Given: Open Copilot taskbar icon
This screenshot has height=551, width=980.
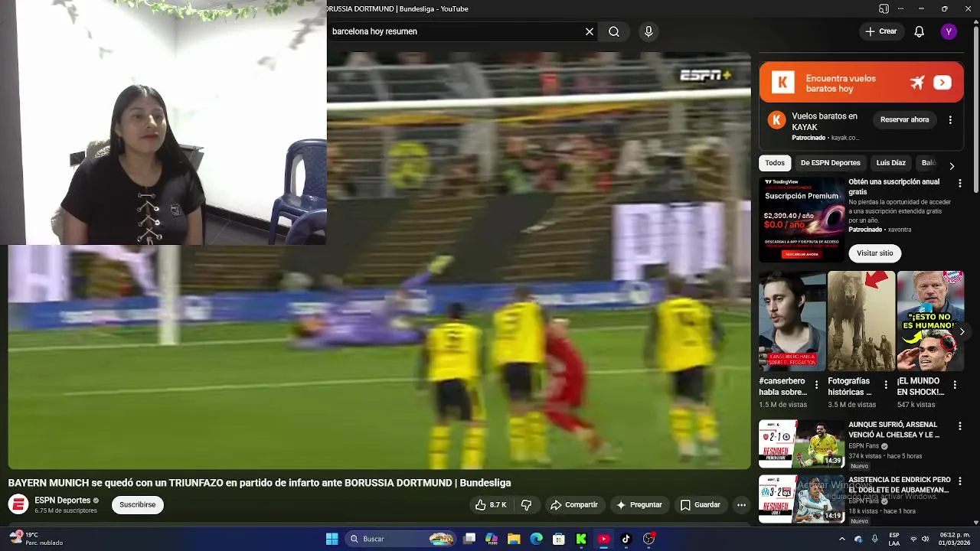Looking at the screenshot, I should pyautogui.click(x=492, y=539).
